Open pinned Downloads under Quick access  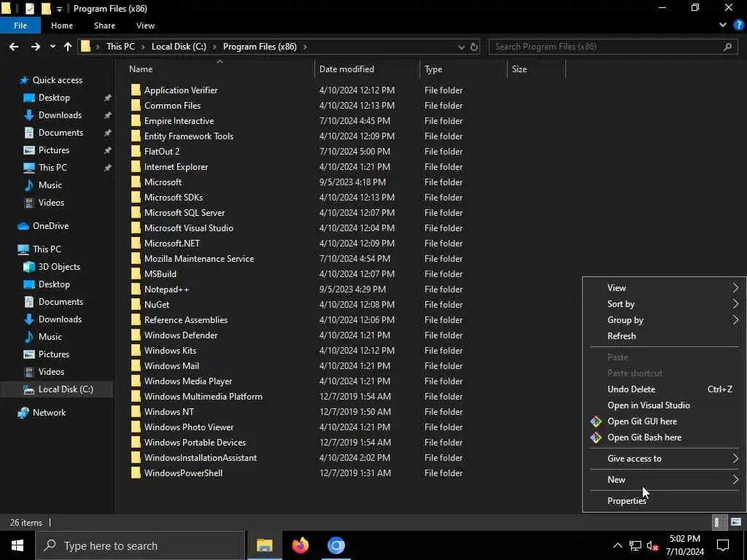(60, 114)
